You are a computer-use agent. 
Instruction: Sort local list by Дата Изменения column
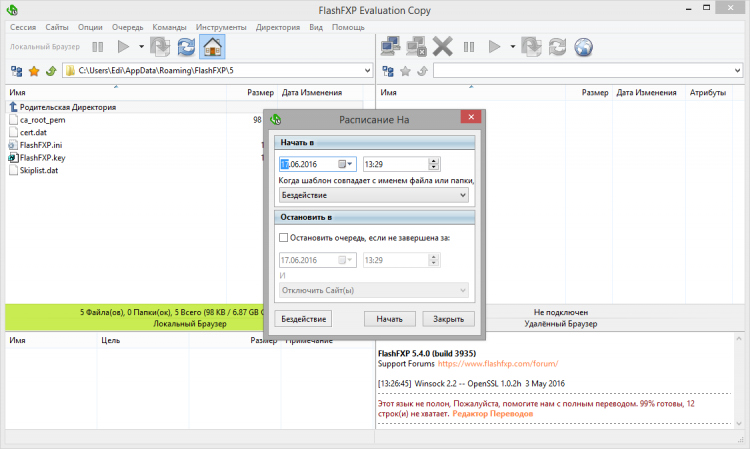(312, 92)
